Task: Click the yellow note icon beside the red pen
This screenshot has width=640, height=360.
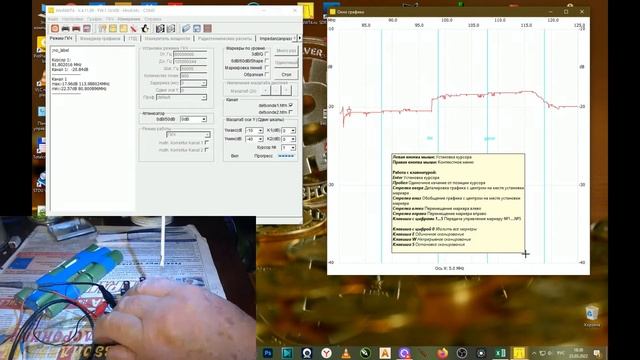Action: [123, 29]
